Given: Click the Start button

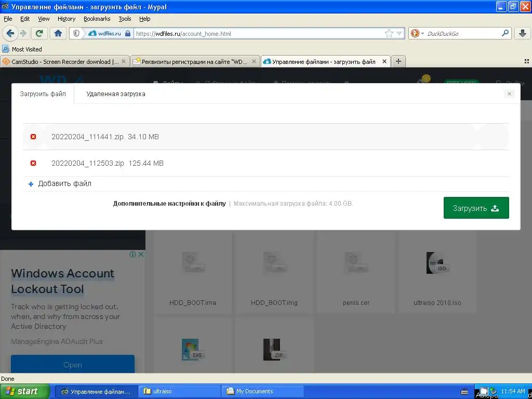Looking at the screenshot, I should [24, 391].
